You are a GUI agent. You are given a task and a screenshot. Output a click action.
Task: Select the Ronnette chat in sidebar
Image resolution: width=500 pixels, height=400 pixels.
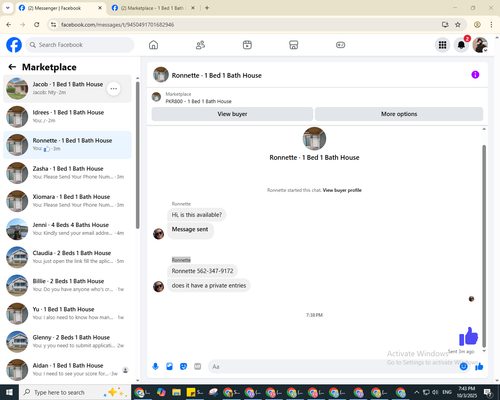coord(67,145)
